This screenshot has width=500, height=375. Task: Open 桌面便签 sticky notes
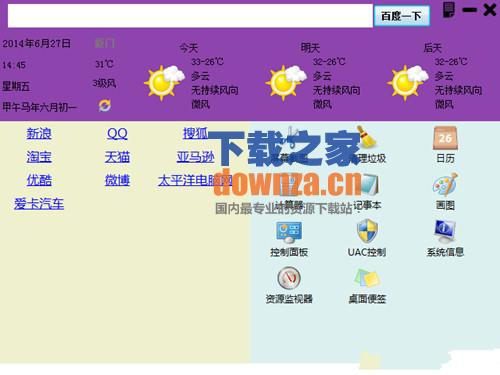tap(367, 278)
